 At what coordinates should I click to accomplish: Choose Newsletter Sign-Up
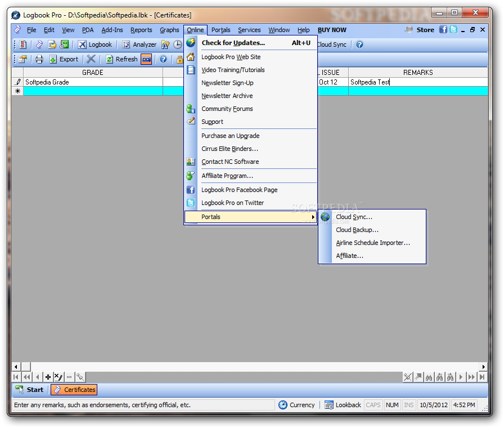(251, 83)
